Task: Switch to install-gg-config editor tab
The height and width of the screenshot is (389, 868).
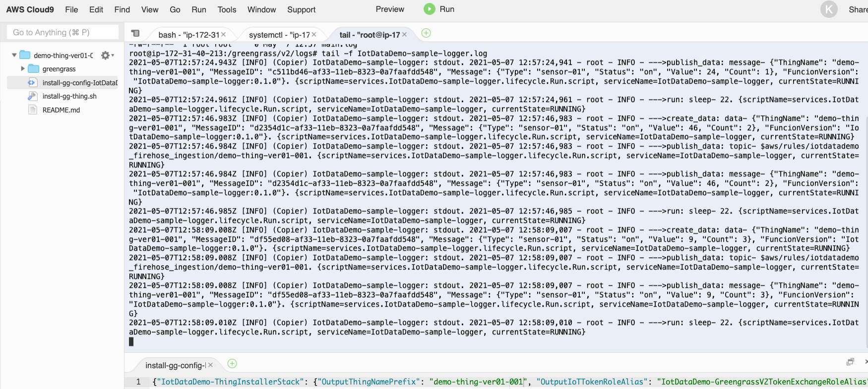Action: pyautogui.click(x=176, y=365)
